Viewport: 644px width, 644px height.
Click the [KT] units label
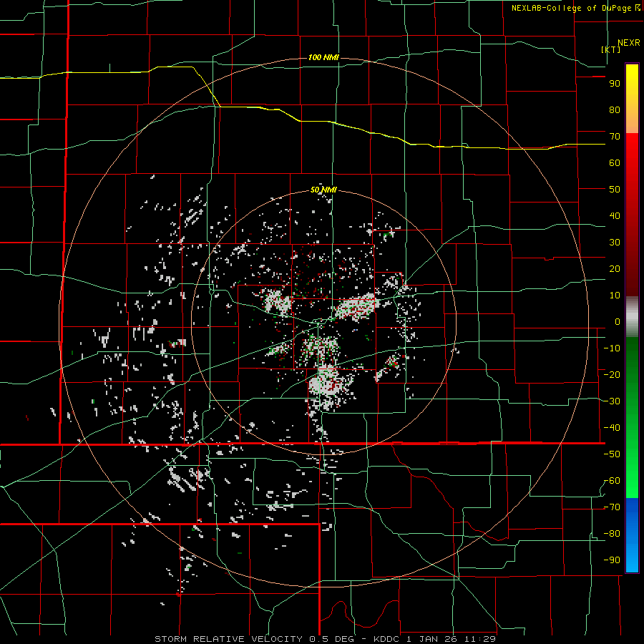[611, 49]
